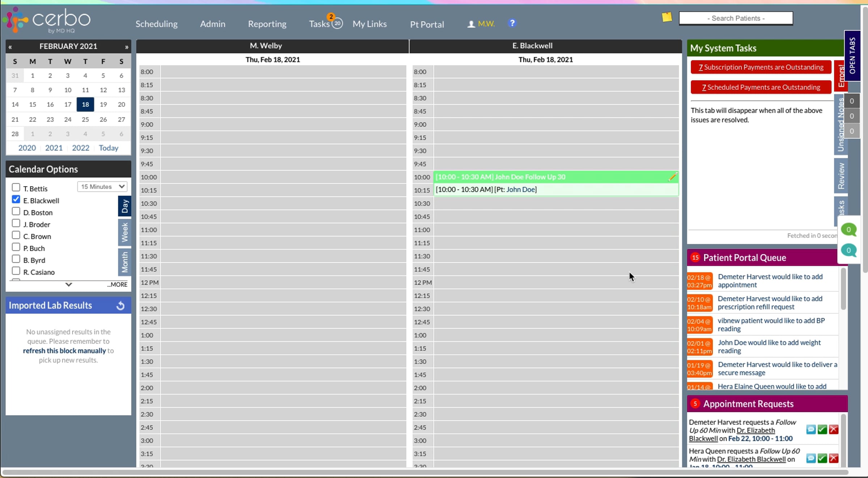868x478 pixels.
Task: Jump calendar to year 2022
Action: coord(81,148)
